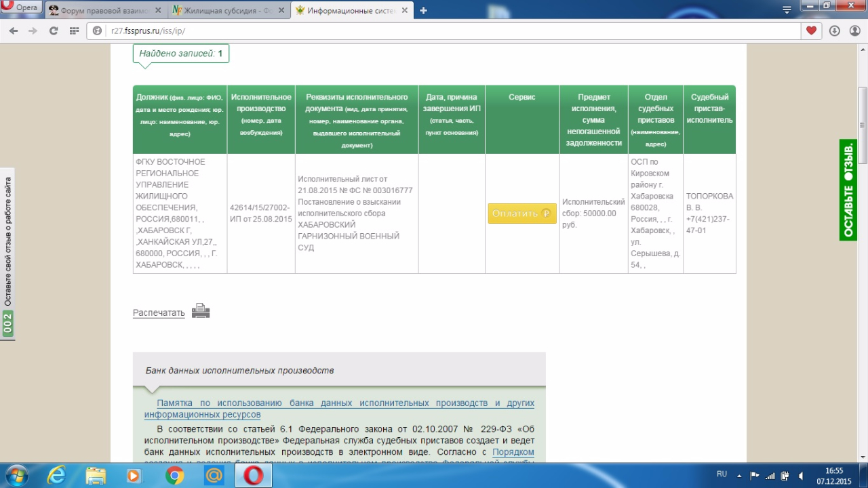Image resolution: width=868 pixels, height=488 pixels.
Task: Reload the page with the refresh icon
Action: 54,30
